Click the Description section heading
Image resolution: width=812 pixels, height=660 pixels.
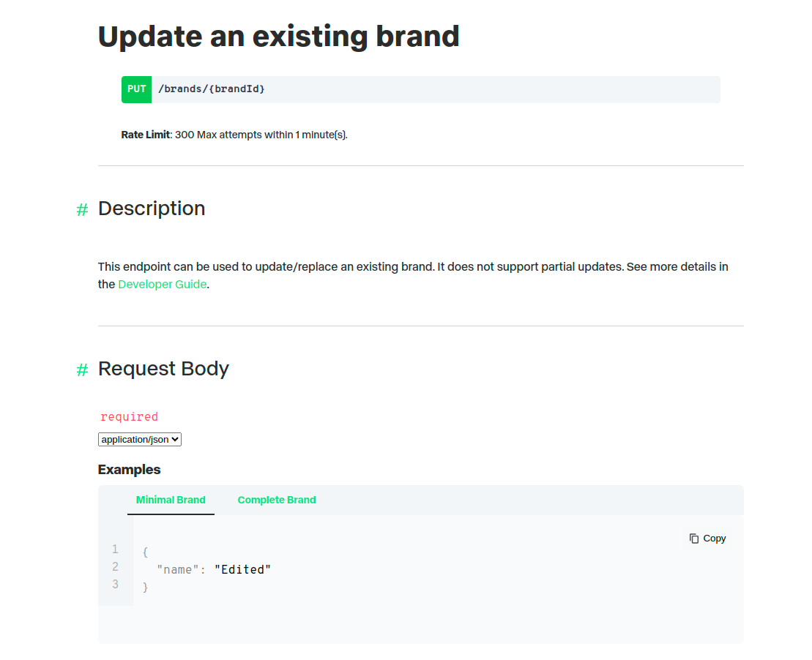pyautogui.click(x=152, y=209)
